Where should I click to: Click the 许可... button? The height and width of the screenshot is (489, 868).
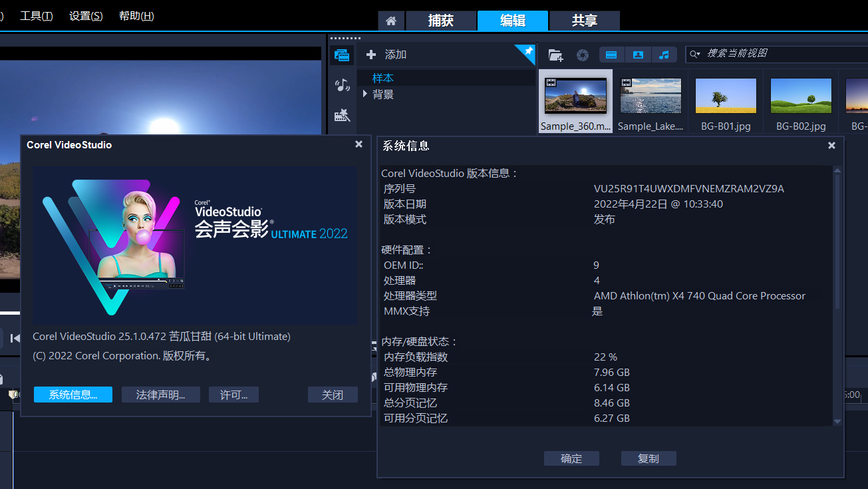coord(233,395)
